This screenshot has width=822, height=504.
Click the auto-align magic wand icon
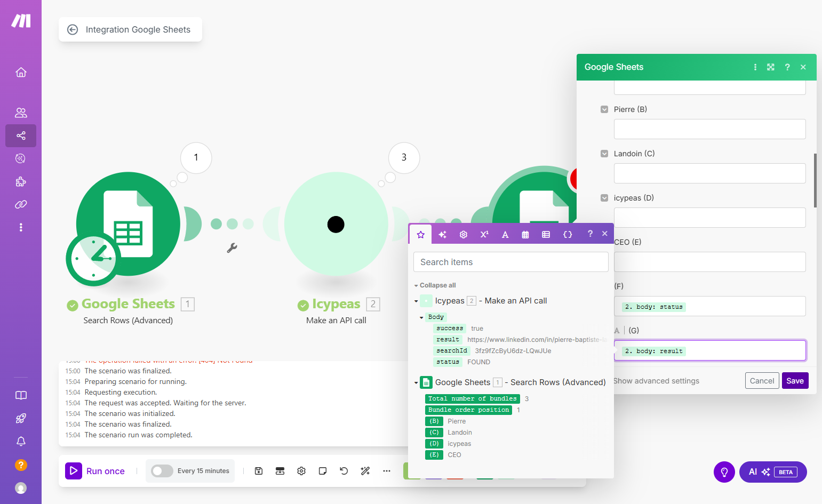(x=365, y=471)
